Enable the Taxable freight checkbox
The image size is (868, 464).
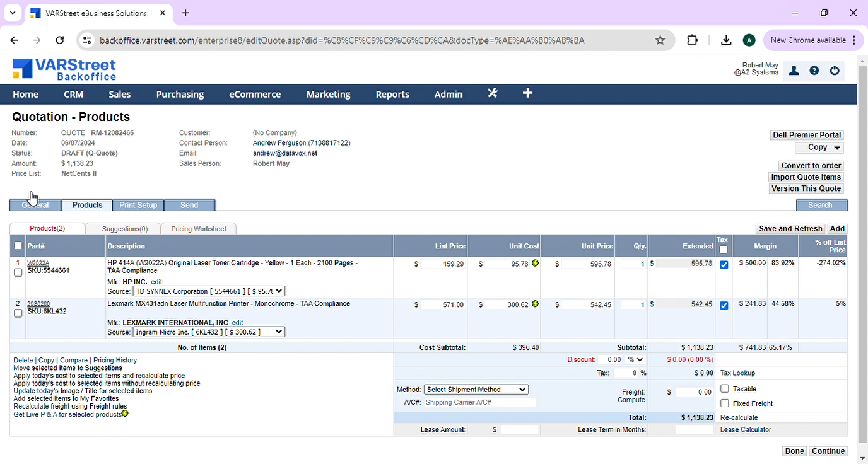[x=725, y=389]
